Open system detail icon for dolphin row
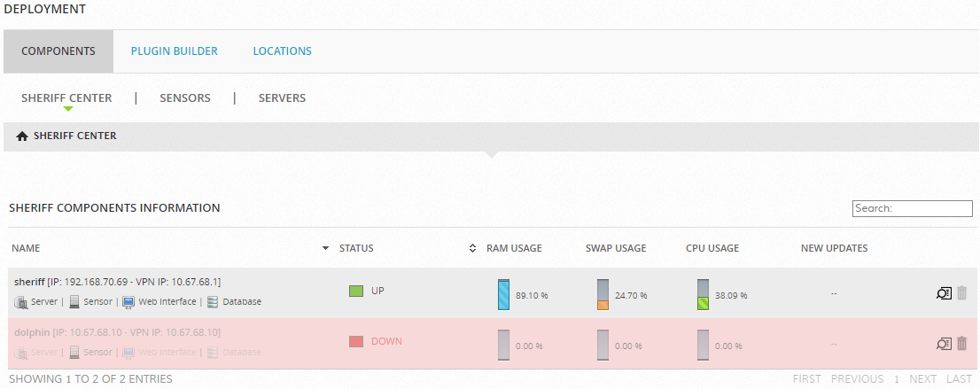 point(943,343)
